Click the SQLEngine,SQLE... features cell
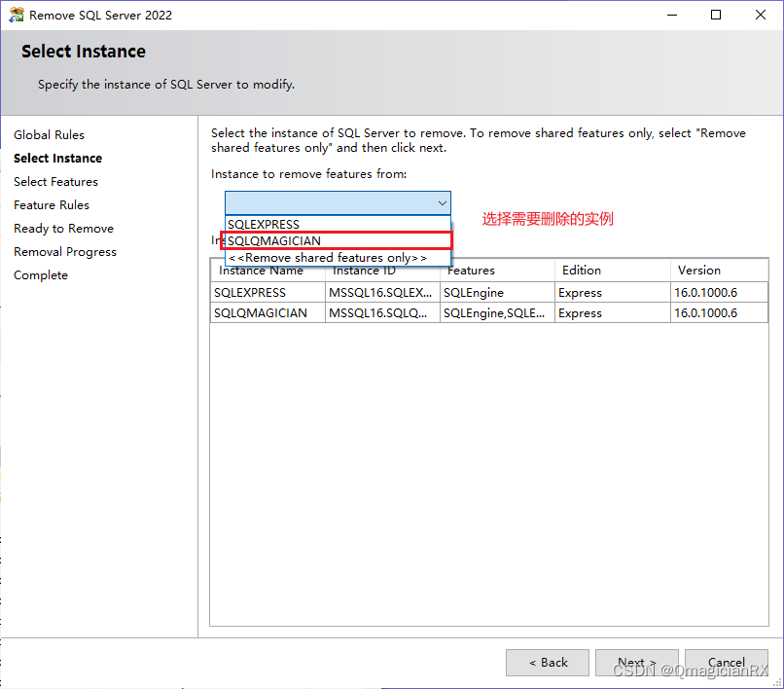Viewport: 784px width, 689px height. pos(497,313)
